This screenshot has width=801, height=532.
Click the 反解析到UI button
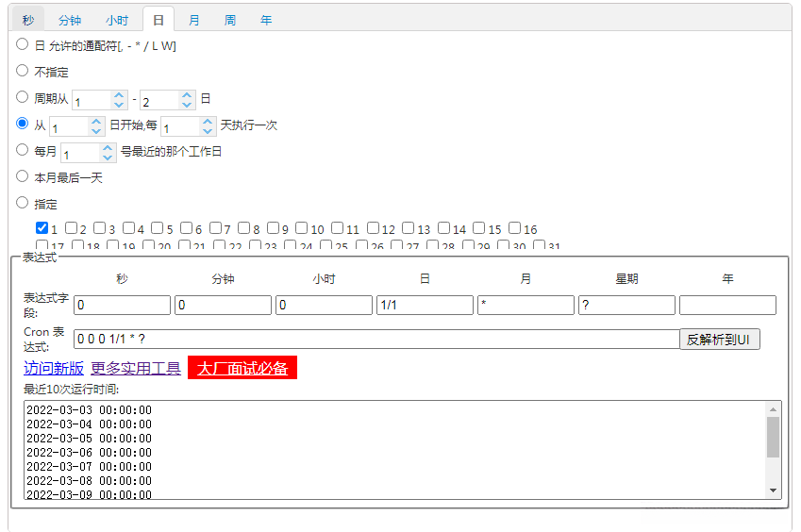[720, 339]
